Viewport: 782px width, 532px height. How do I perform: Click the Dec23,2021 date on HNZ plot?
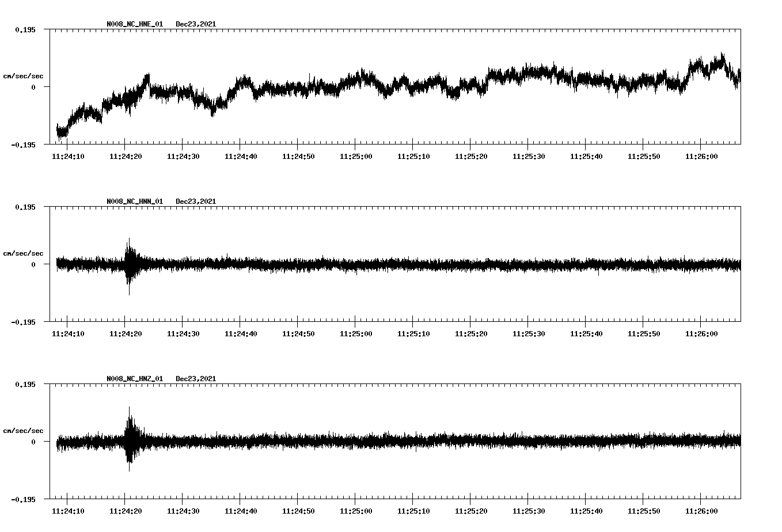tap(196, 379)
